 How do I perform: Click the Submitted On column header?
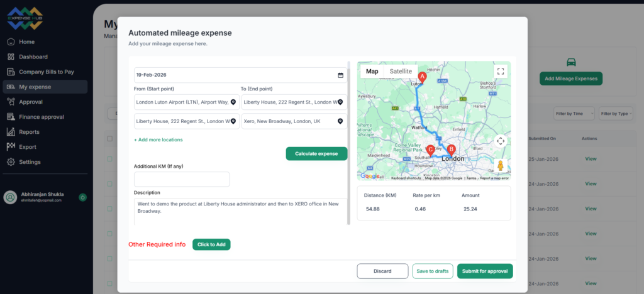(x=542, y=139)
